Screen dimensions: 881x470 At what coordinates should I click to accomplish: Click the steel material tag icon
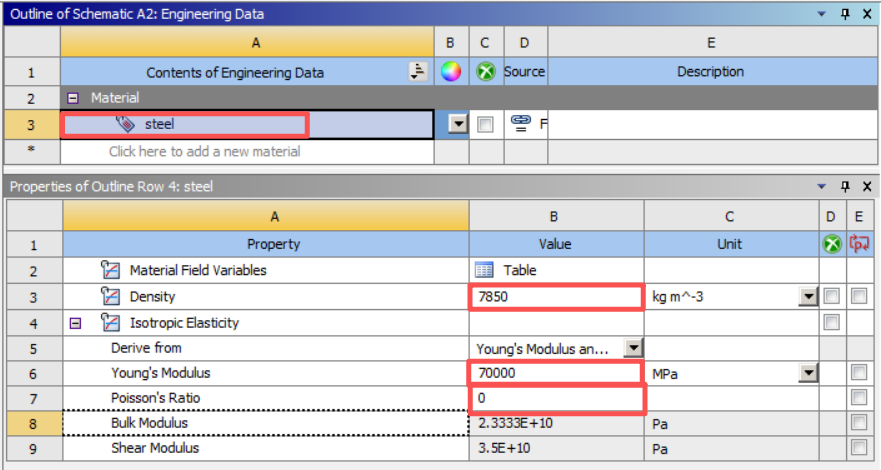pyautogui.click(x=125, y=124)
